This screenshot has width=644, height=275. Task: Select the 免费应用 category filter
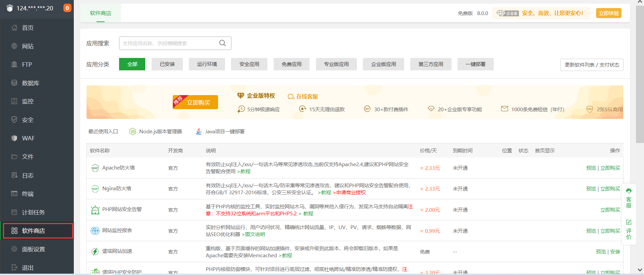point(291,64)
